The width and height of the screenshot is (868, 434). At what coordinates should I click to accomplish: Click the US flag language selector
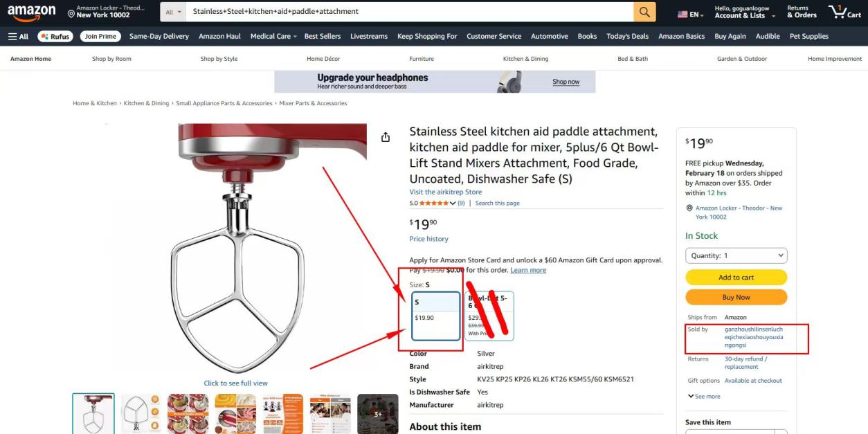(690, 14)
